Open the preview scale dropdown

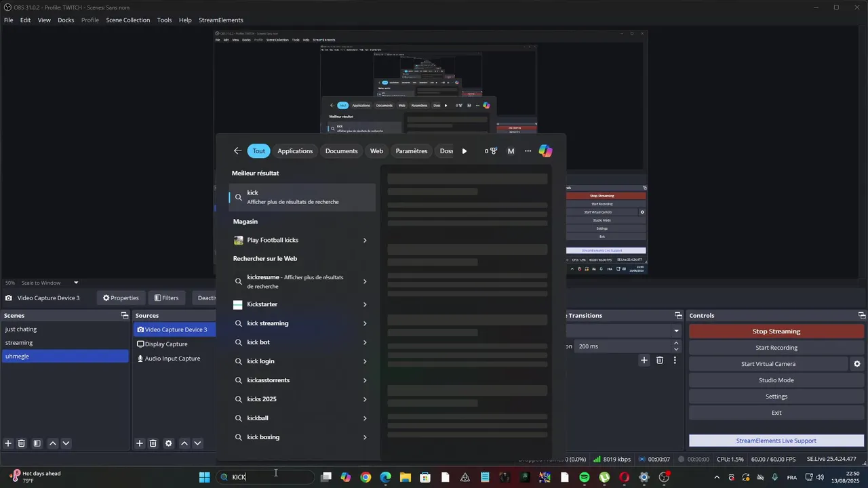76,283
